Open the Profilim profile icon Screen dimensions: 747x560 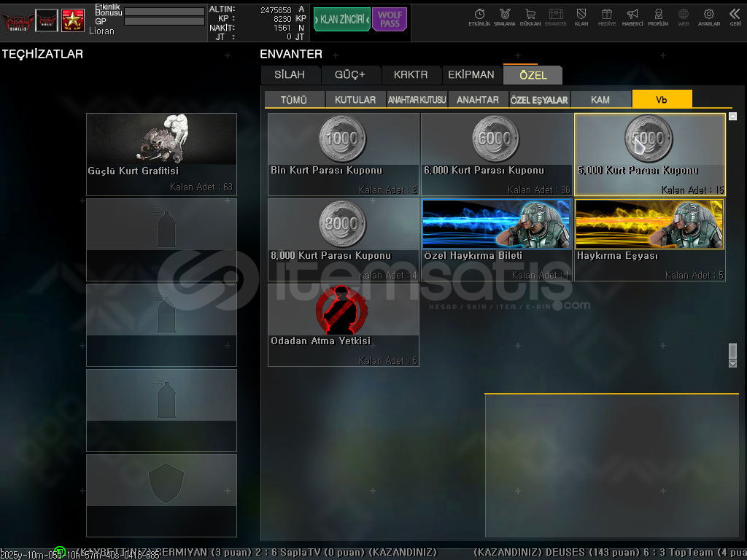658,17
